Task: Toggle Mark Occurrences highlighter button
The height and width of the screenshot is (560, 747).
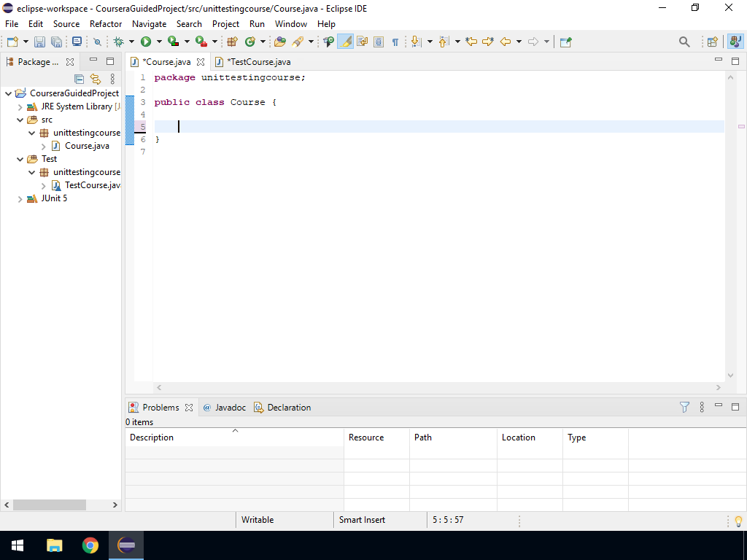Action: (x=346, y=42)
